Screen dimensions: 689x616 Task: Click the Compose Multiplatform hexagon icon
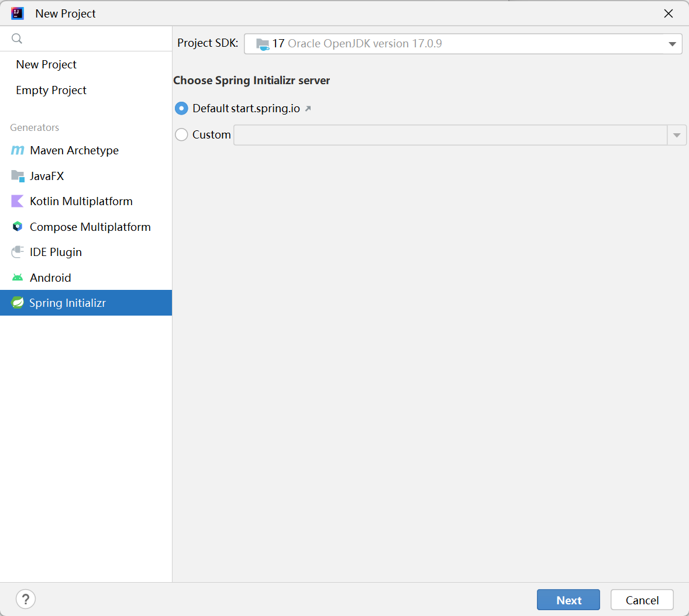click(17, 227)
